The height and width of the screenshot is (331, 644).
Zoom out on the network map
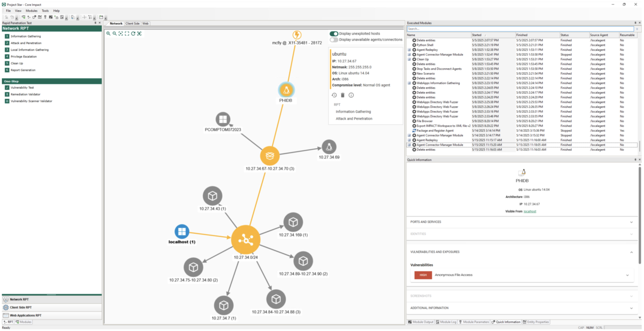[114, 33]
